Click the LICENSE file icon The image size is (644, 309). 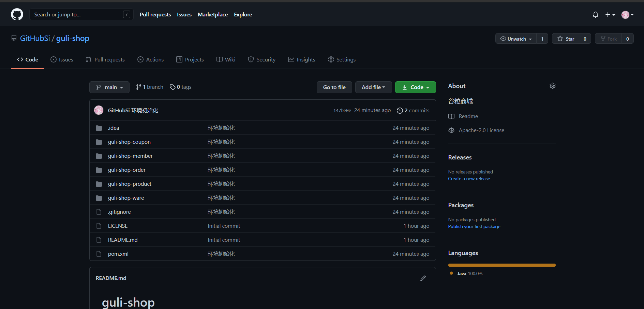coord(99,226)
